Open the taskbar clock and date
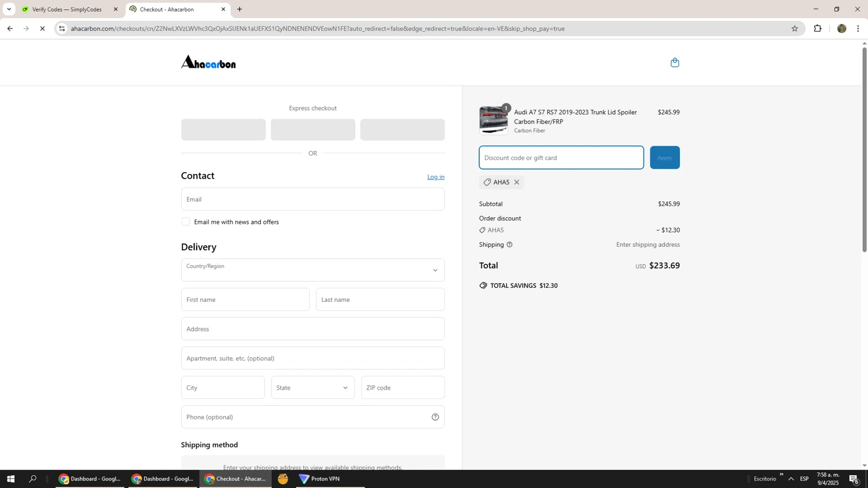This screenshot has width=868, height=488. 827,479
